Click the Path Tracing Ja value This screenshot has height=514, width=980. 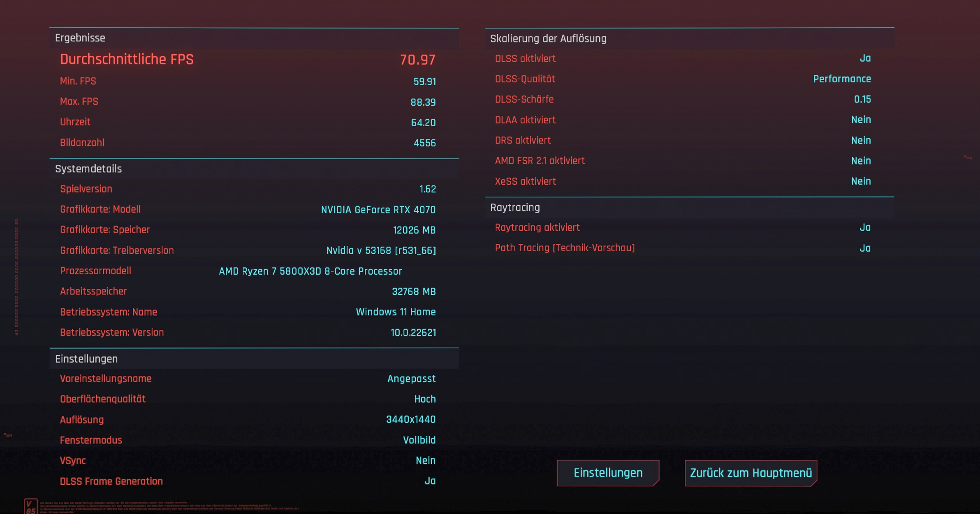point(865,248)
